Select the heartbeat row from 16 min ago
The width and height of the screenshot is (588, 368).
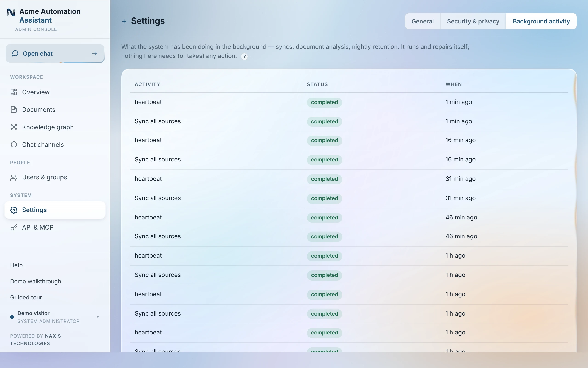[349, 140]
